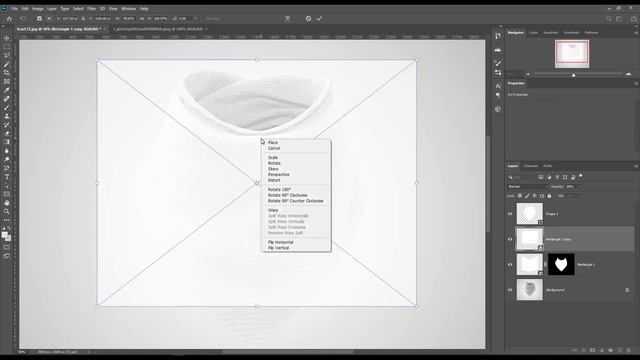The width and height of the screenshot is (640, 360).
Task: Hide the Rectangle 1 copy layer
Action: [510, 239]
